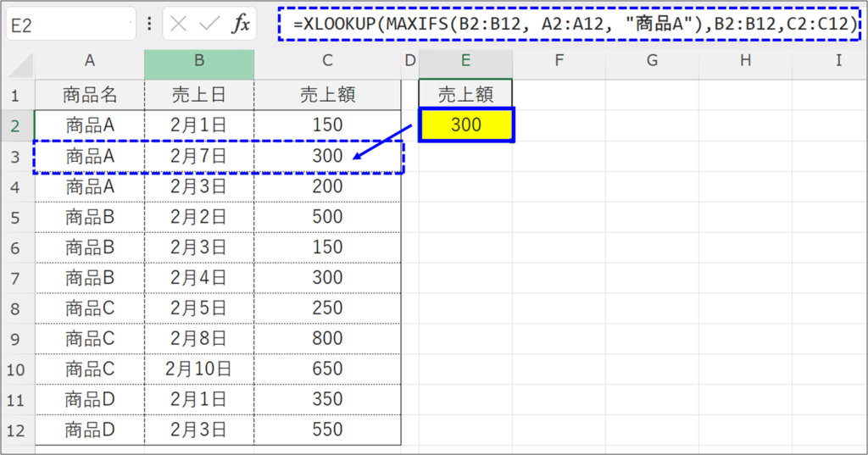Click the Name Box showing E2

pos(68,24)
